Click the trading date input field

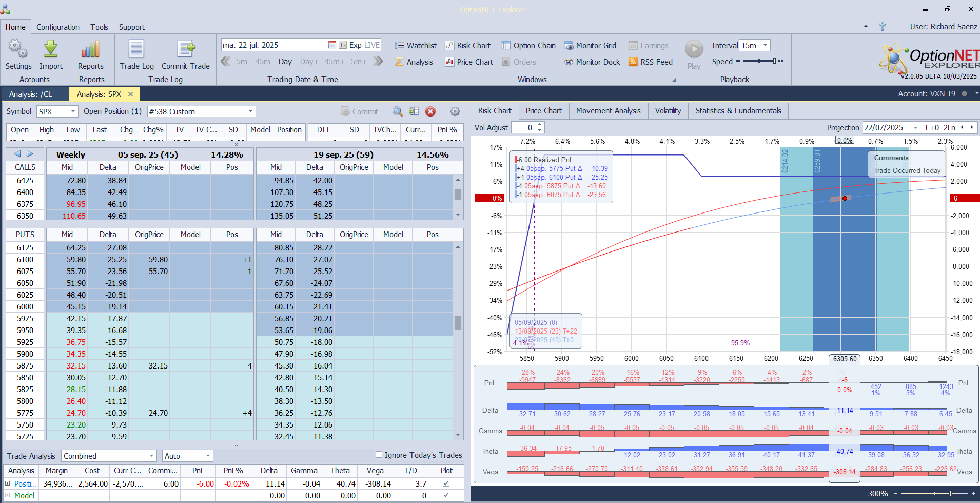pos(274,45)
